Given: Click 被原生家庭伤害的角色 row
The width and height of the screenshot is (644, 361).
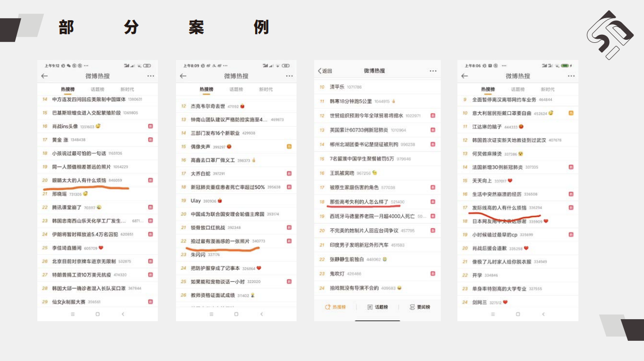Looking at the screenshot, I should point(377,188).
